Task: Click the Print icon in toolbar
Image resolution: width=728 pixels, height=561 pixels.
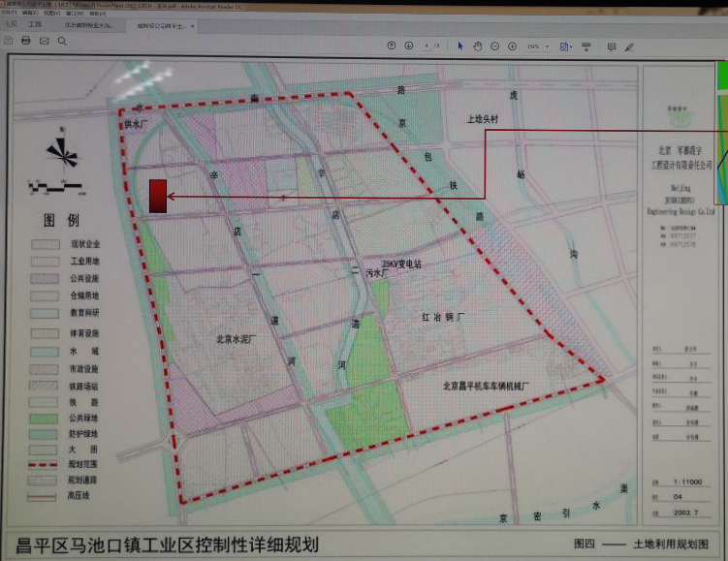Action: pos(27,41)
